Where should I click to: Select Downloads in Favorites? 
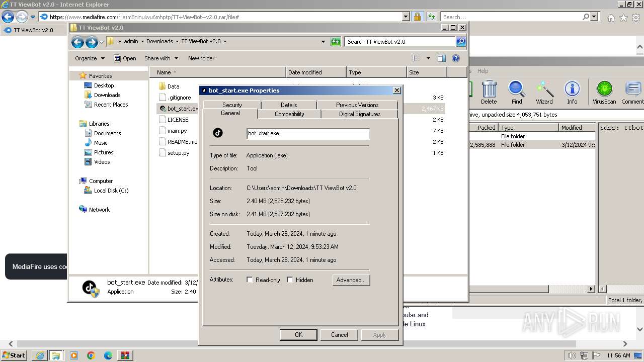tap(107, 95)
